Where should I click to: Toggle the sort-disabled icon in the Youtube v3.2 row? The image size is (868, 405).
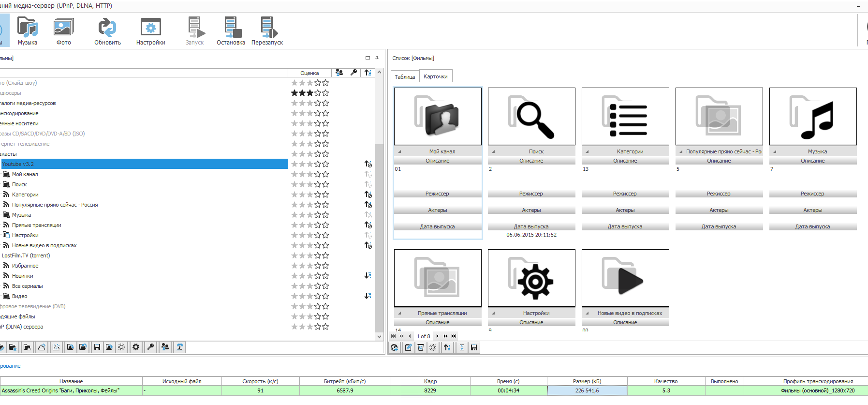[368, 164]
